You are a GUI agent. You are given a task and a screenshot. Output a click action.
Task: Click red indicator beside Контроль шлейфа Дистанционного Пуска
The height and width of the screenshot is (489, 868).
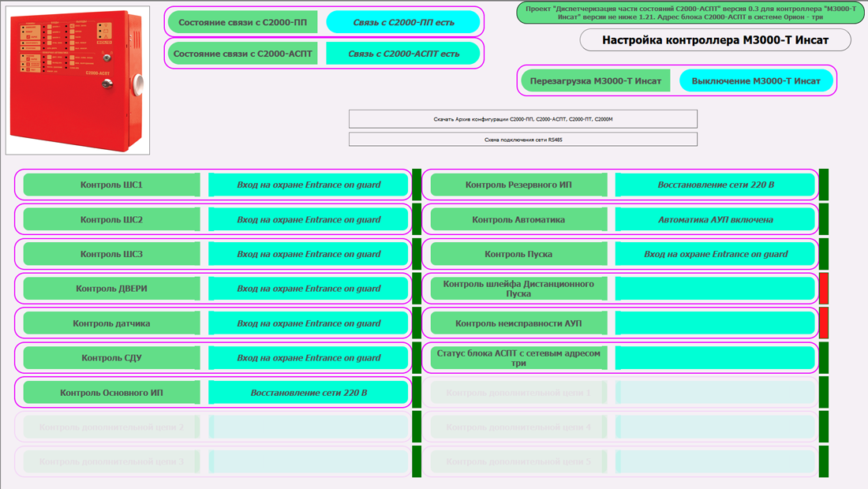click(x=824, y=289)
